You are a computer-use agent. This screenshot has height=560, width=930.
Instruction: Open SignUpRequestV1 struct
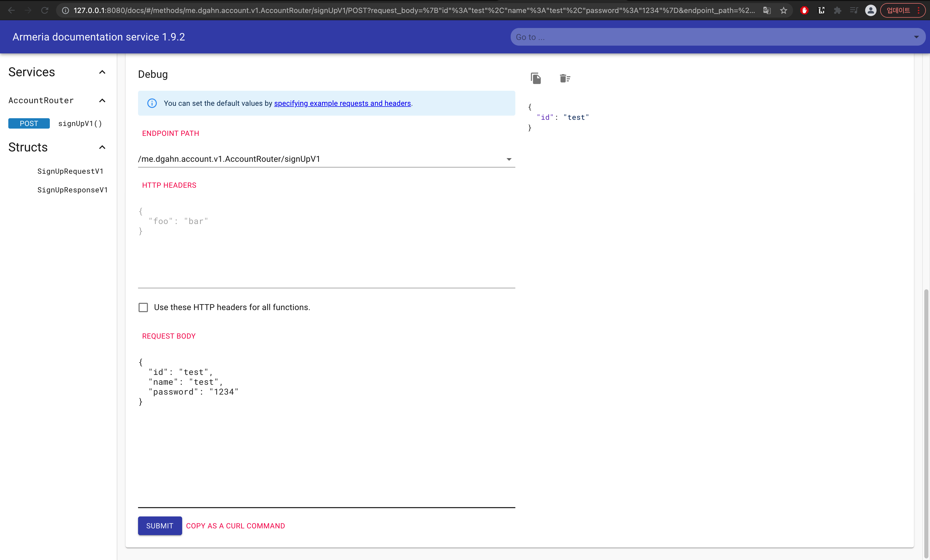(70, 171)
